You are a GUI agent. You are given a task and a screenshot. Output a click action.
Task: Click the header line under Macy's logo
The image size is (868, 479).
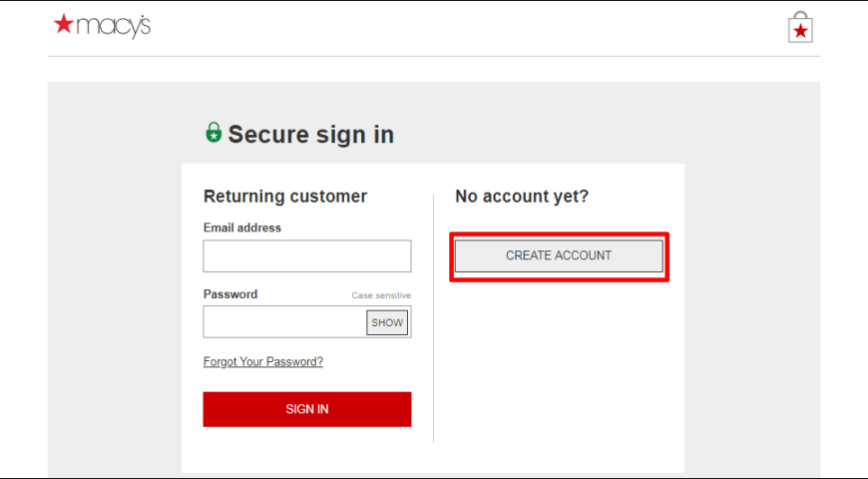(433, 56)
